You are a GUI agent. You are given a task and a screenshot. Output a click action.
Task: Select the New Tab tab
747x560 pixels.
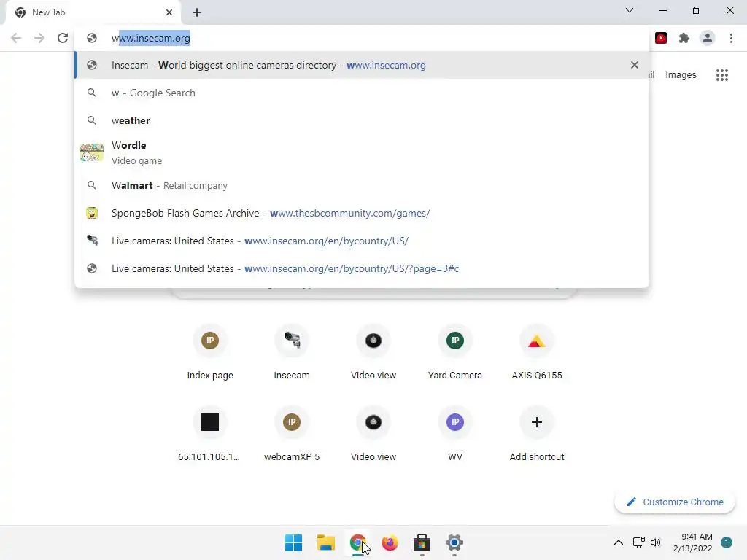93,12
